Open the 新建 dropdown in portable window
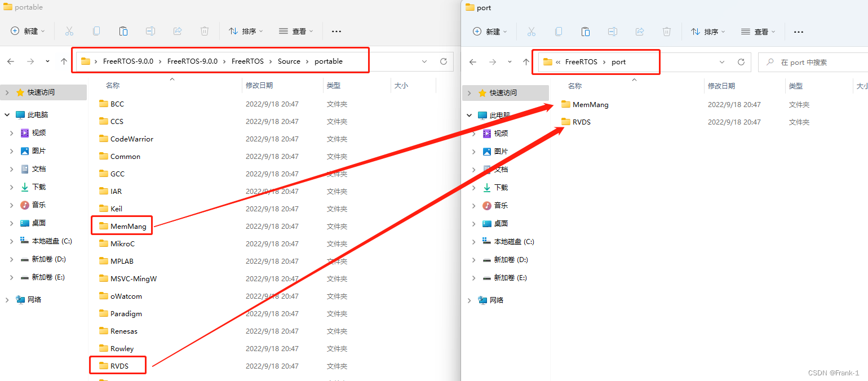 (x=28, y=31)
